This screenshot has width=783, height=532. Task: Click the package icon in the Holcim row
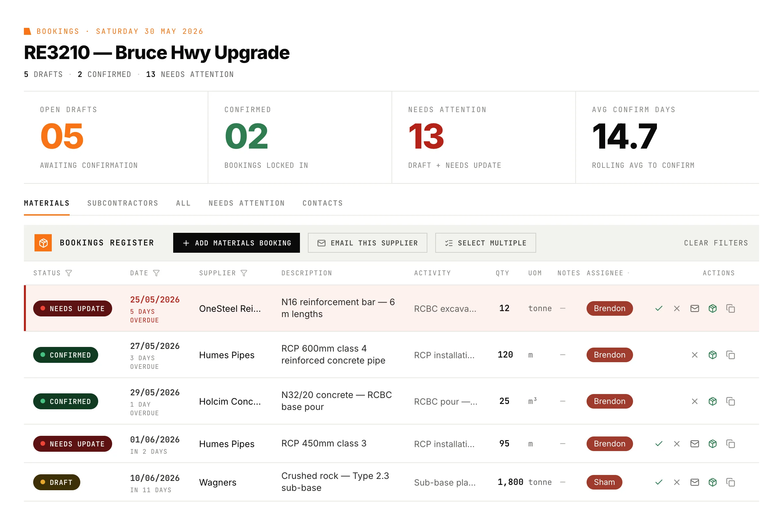[x=712, y=401]
